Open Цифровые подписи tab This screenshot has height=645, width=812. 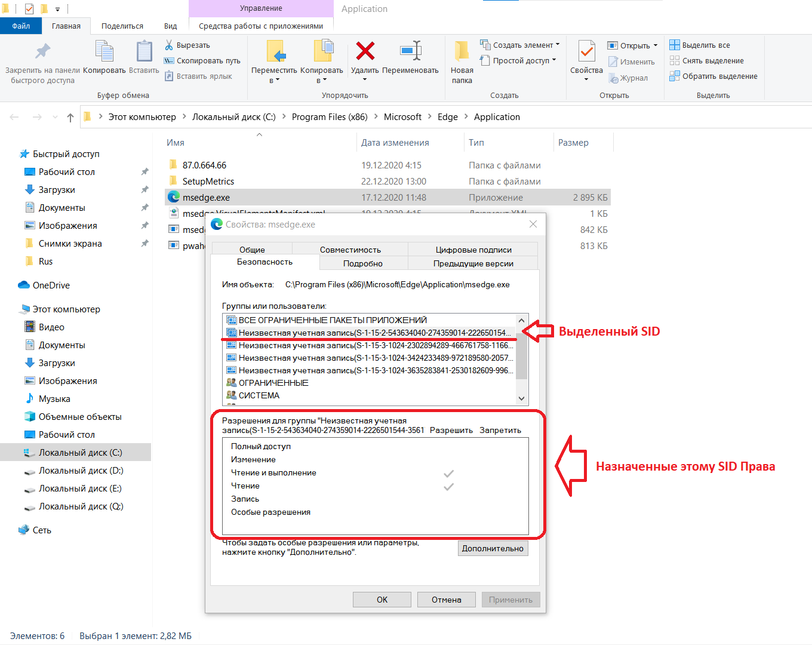click(473, 250)
